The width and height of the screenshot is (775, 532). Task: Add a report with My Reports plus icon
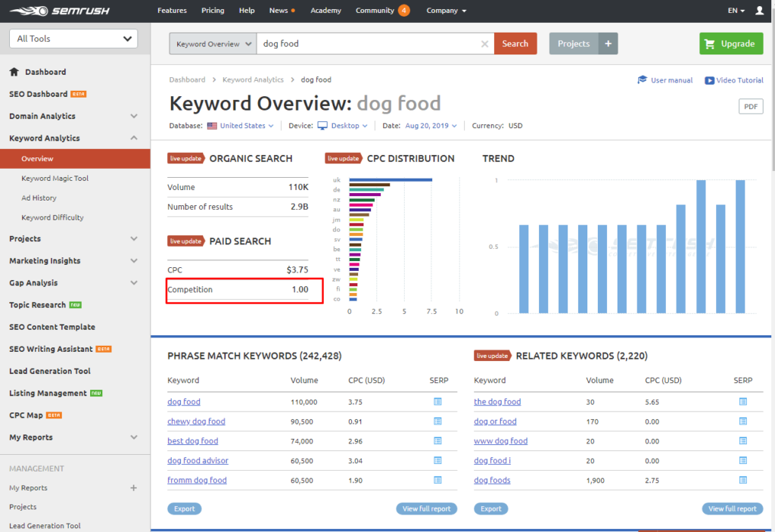click(134, 488)
